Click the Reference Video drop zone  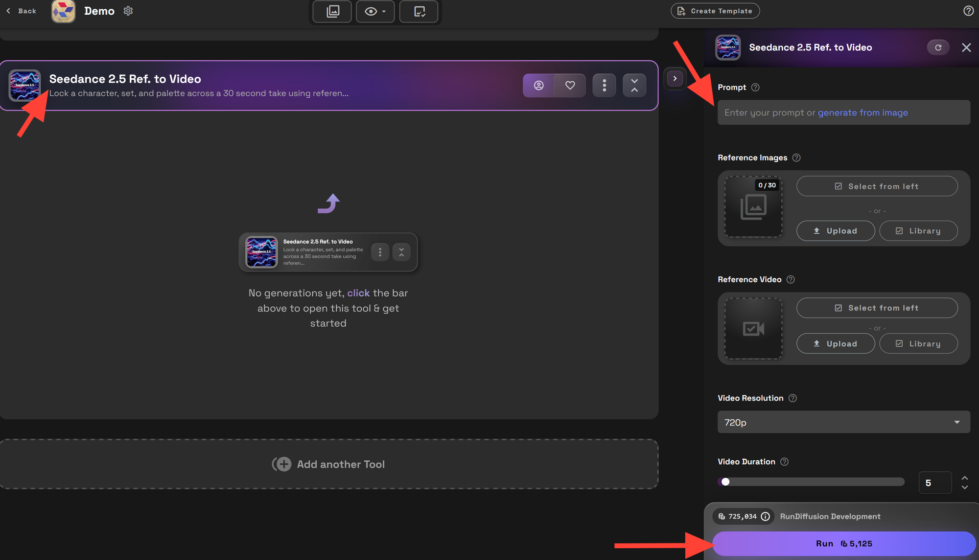pos(753,329)
